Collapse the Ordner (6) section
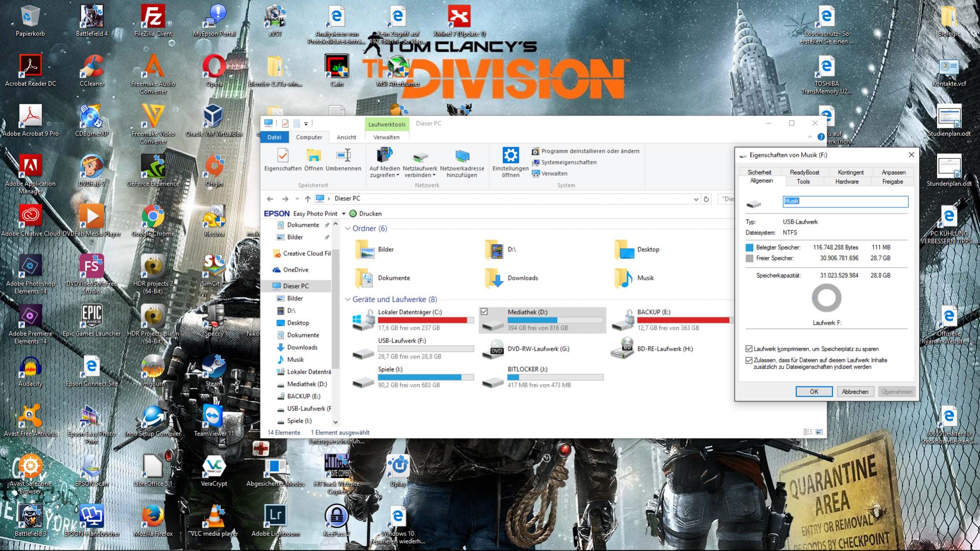The width and height of the screenshot is (980, 551). pyautogui.click(x=348, y=228)
